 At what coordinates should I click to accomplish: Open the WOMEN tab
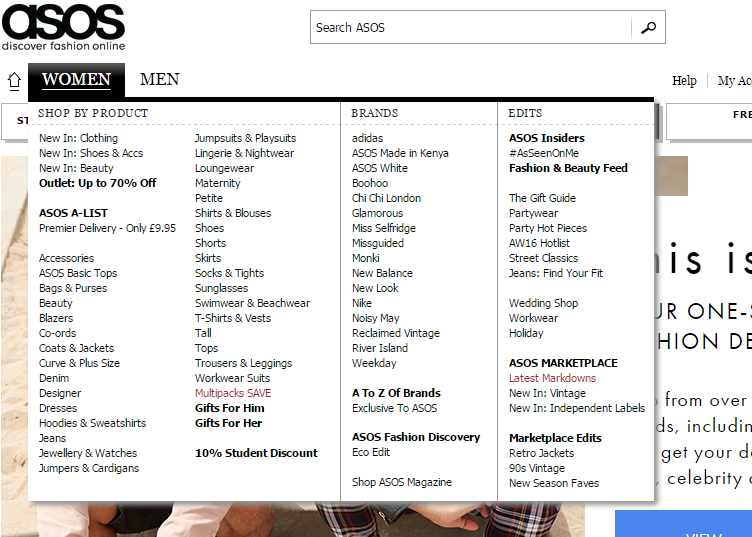[x=76, y=80]
